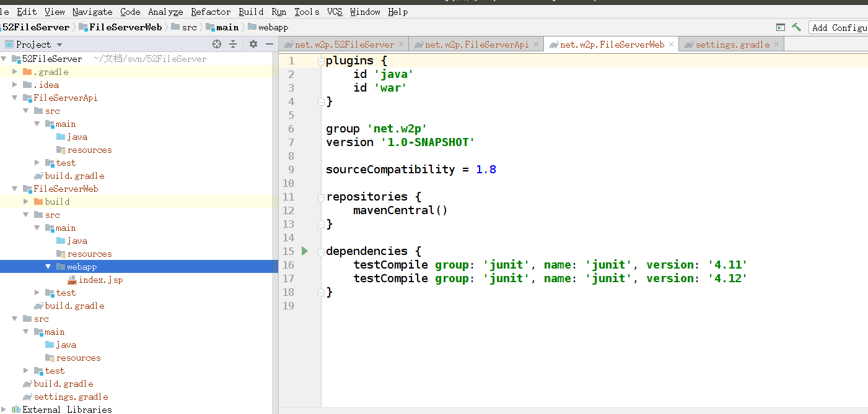The width and height of the screenshot is (868, 414).
Task: Open the Project panel settings gear
Action: (253, 44)
